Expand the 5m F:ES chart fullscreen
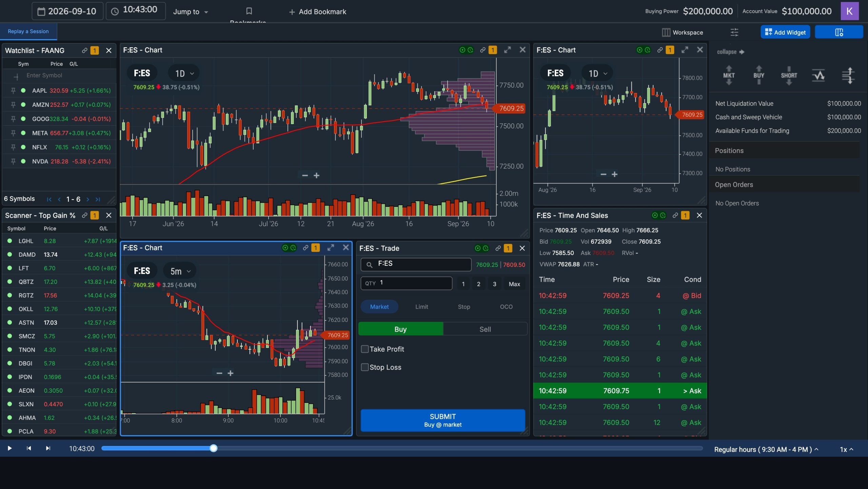This screenshot has height=489, width=868. point(331,248)
